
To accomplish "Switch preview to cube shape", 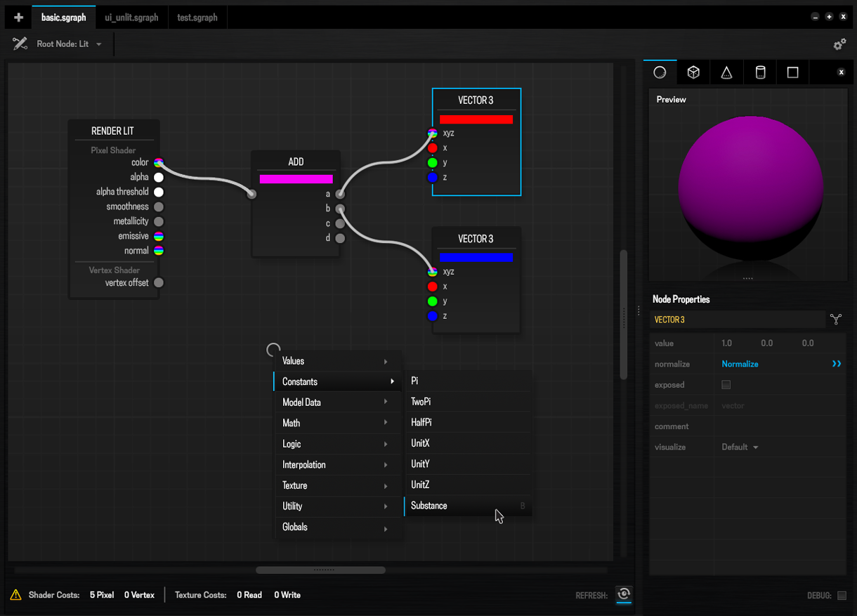I will [693, 72].
